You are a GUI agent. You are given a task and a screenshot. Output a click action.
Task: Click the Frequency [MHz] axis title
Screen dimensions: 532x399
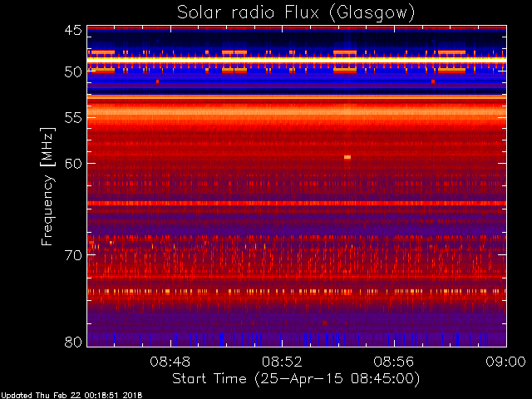[x=47, y=186]
